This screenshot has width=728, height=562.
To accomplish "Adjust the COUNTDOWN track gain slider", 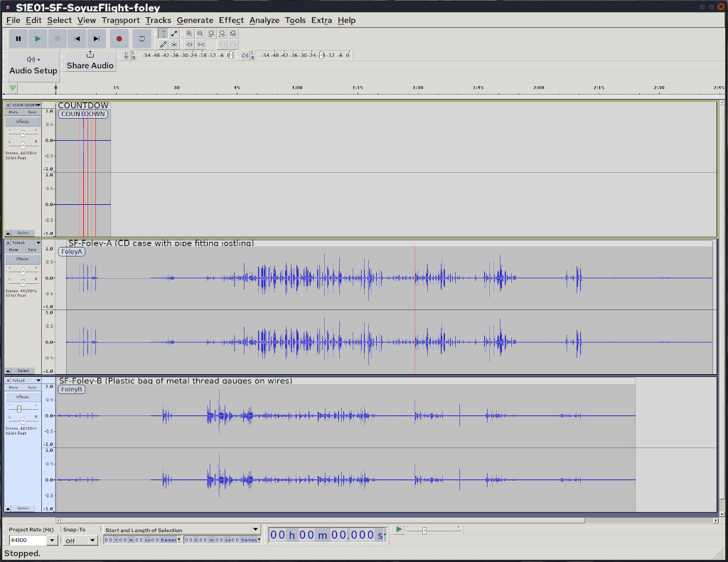I will tap(23, 133).
